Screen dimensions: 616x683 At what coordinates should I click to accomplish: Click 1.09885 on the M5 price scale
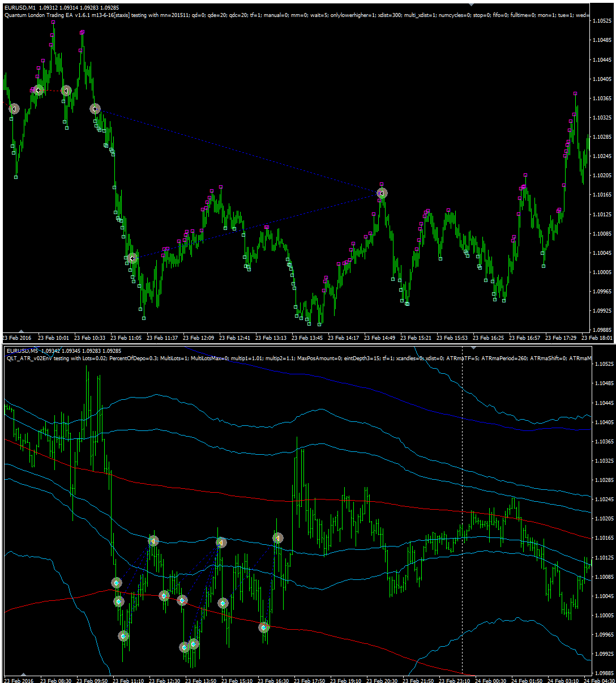click(604, 673)
